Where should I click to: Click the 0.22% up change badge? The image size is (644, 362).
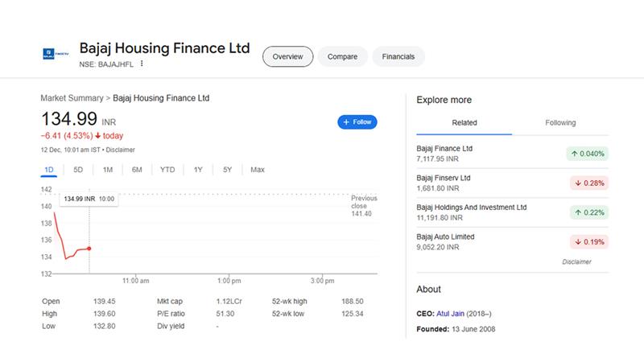(x=589, y=212)
